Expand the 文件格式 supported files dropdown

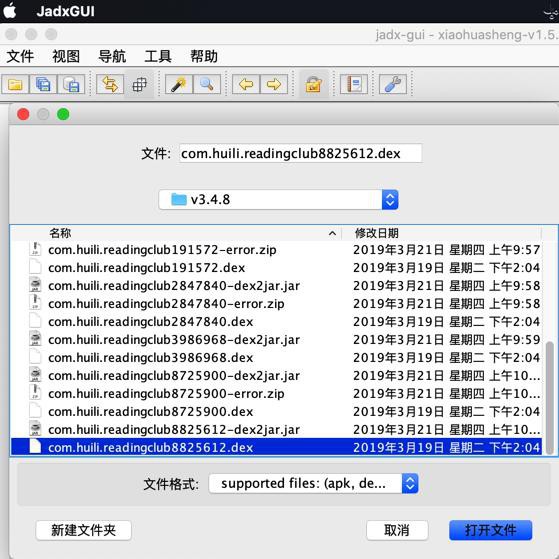click(313, 483)
